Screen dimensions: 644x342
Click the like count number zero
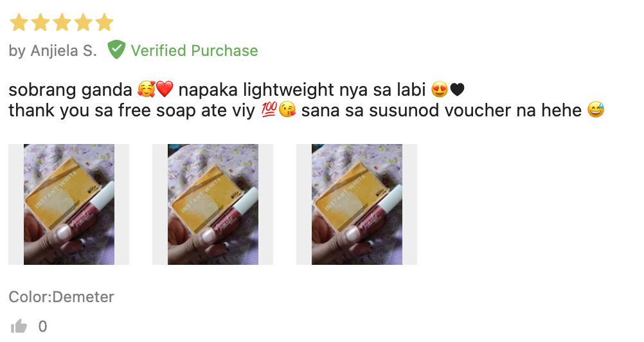pyautogui.click(x=42, y=327)
